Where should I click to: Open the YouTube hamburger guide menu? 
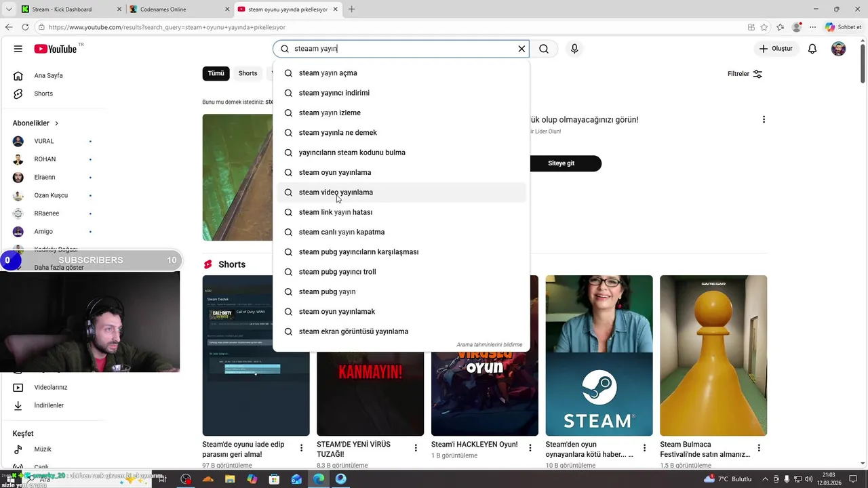18,49
